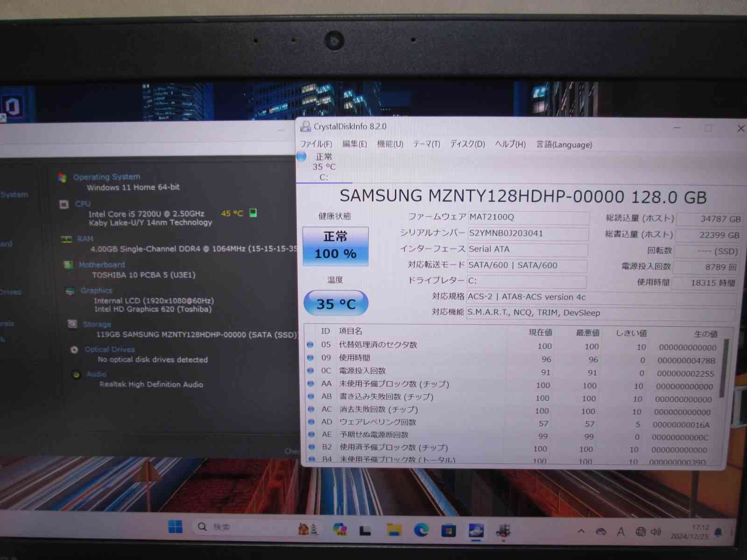Click the SMART attribute list scrollbar
Image resolution: width=747 pixels, height=560 pixels.
click(726, 369)
